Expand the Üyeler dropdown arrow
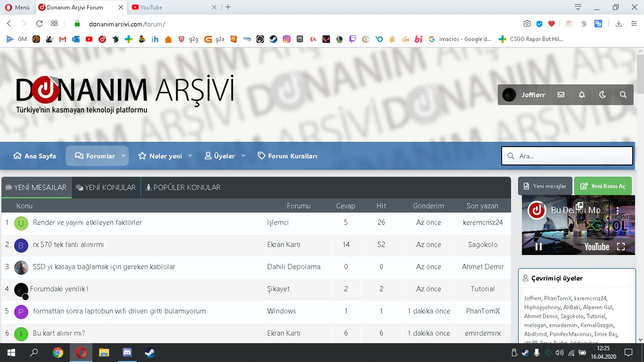The height and width of the screenshot is (362, 644). click(243, 156)
